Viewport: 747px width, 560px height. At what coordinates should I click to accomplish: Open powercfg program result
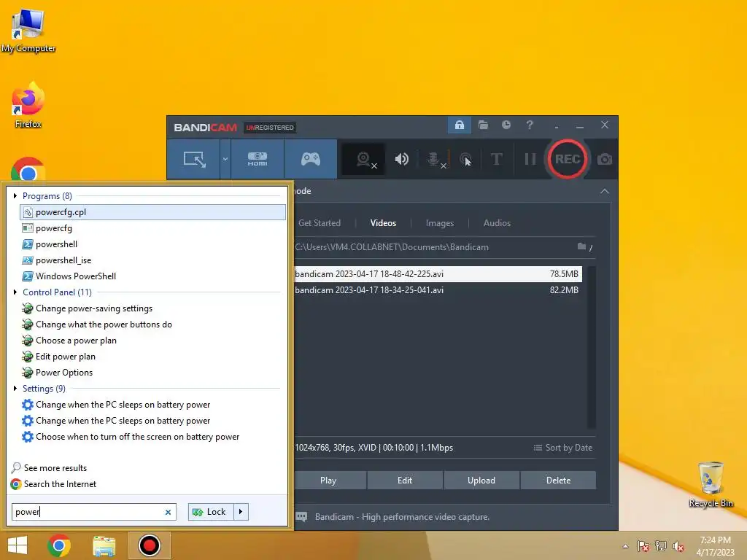point(152,228)
